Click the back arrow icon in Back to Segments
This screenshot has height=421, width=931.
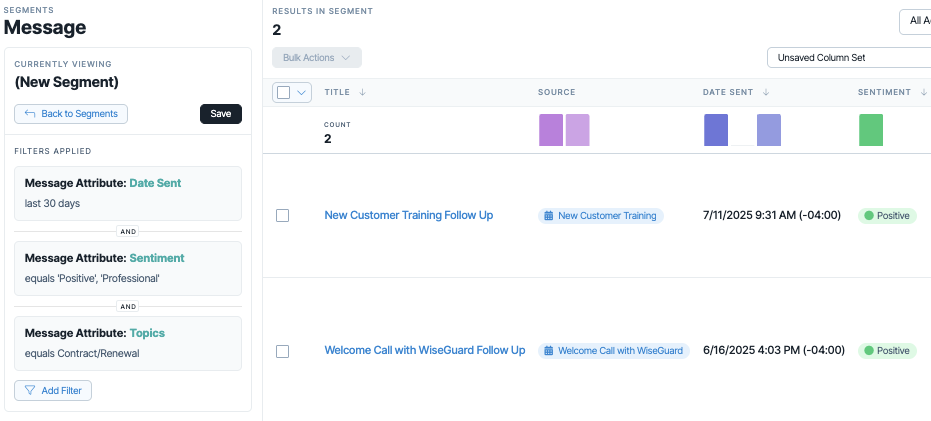[30, 113]
